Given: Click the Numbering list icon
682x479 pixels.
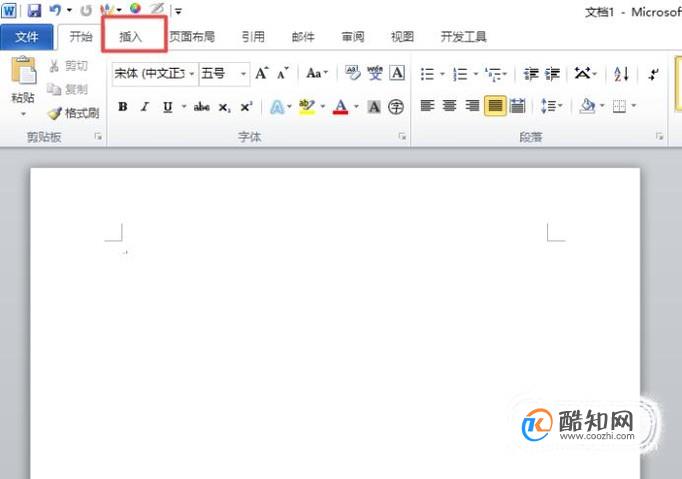Looking at the screenshot, I should click(460, 74).
